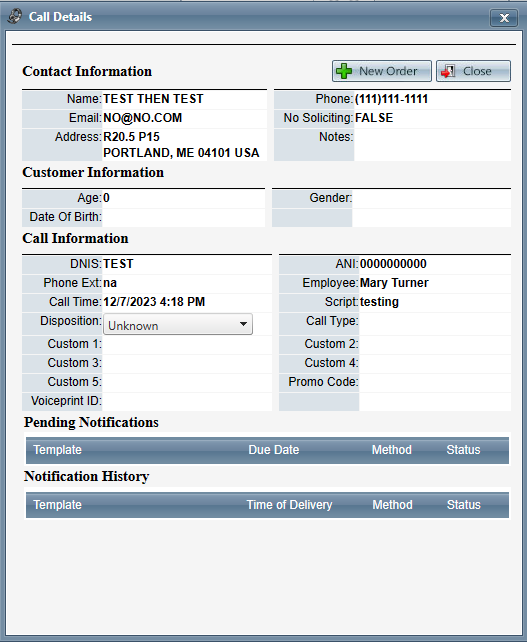Select the Unknown disposition combo box
527x642 pixels.
pyautogui.click(x=178, y=324)
